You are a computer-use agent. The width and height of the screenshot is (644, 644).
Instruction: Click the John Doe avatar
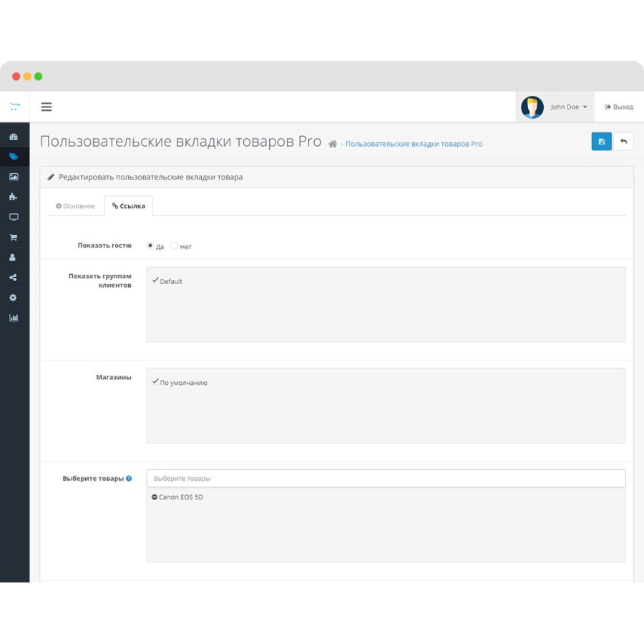point(532,107)
